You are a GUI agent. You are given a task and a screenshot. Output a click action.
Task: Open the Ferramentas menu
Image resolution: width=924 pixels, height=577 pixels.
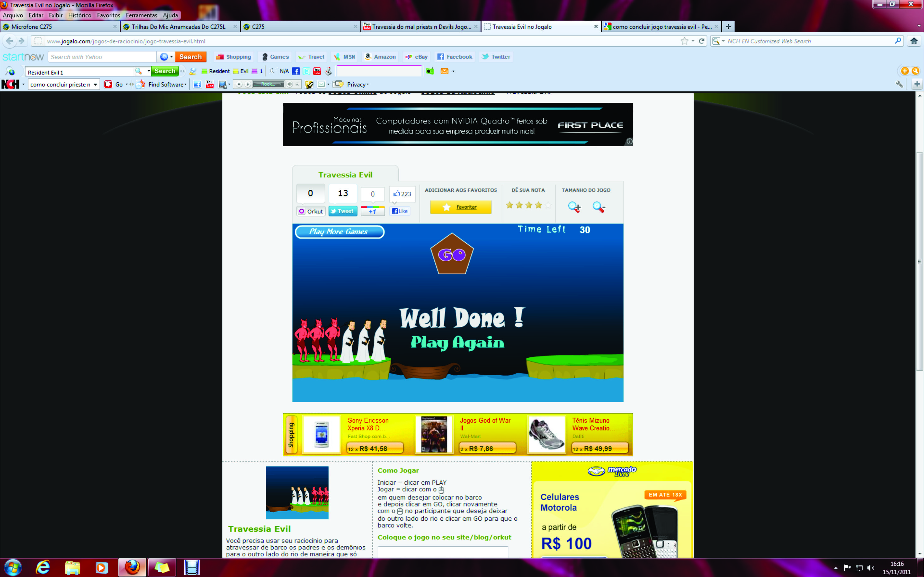click(x=141, y=15)
